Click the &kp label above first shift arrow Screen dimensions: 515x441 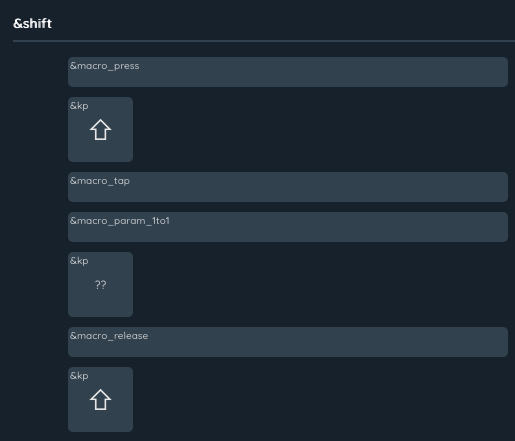(x=79, y=106)
